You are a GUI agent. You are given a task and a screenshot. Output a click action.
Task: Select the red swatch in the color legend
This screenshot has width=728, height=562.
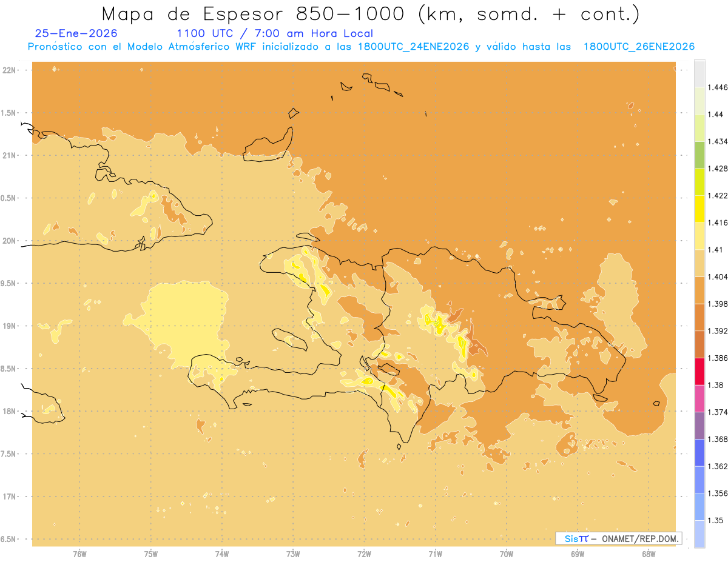tap(699, 371)
